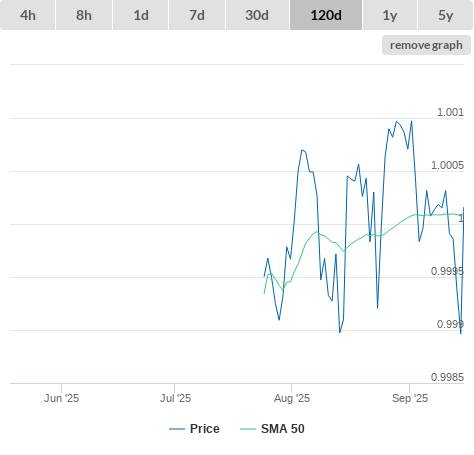Select the 4h time range tab

28,15
